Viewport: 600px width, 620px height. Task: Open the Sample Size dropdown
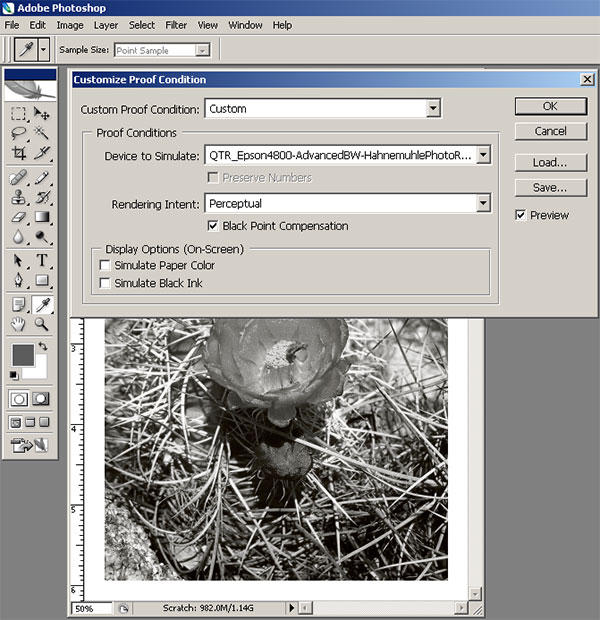point(203,51)
